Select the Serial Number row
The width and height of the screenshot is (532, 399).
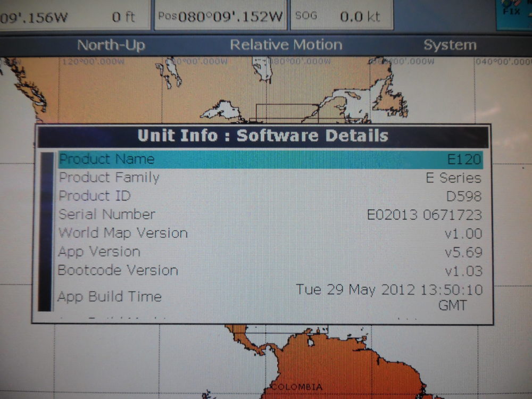[270, 215]
